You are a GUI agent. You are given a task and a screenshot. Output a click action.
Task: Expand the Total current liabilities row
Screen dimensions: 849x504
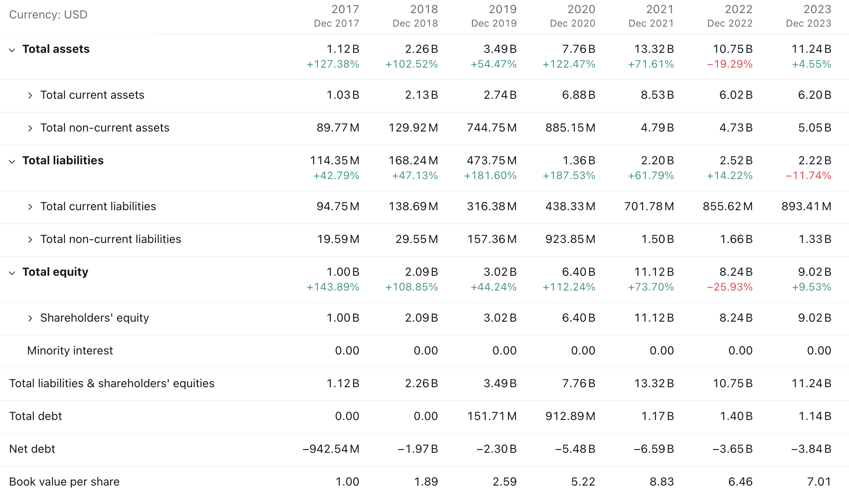tap(30, 207)
